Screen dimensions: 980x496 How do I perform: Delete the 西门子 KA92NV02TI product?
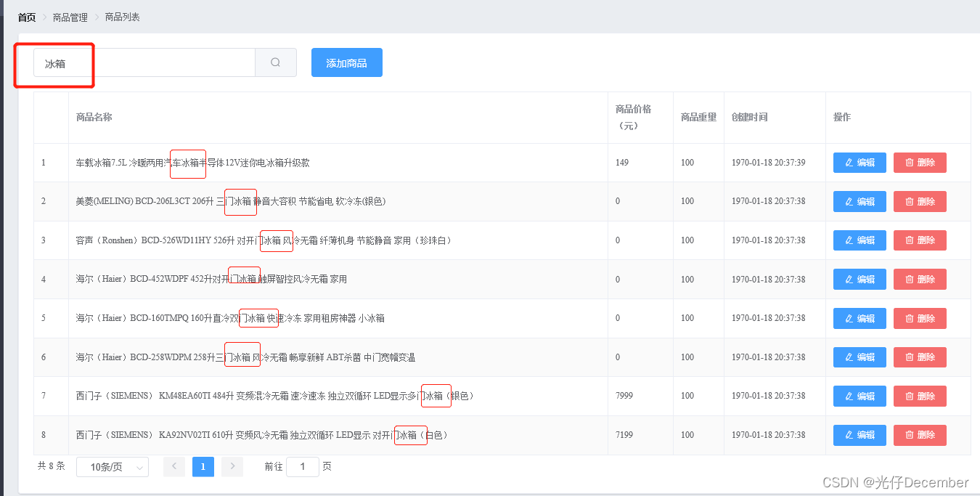920,435
